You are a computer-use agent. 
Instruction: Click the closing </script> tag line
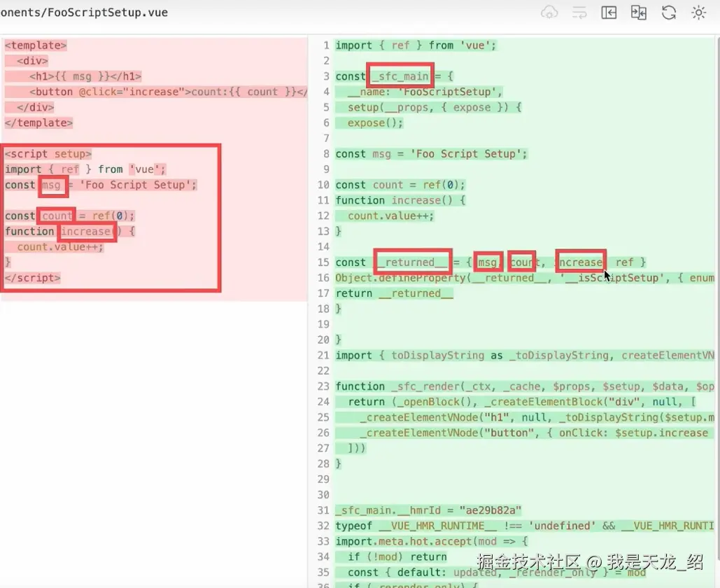pyautogui.click(x=33, y=278)
